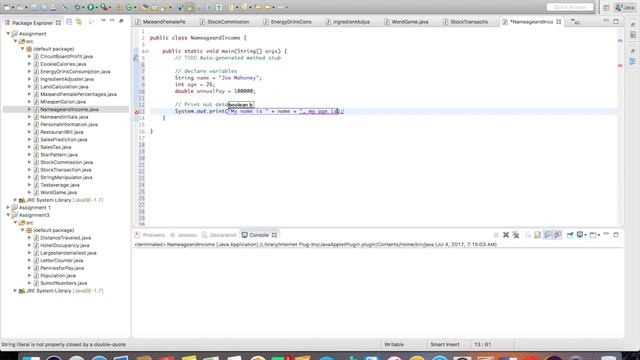
Task: Toggle Show Console on standard output
Action: pyautogui.click(x=547, y=235)
